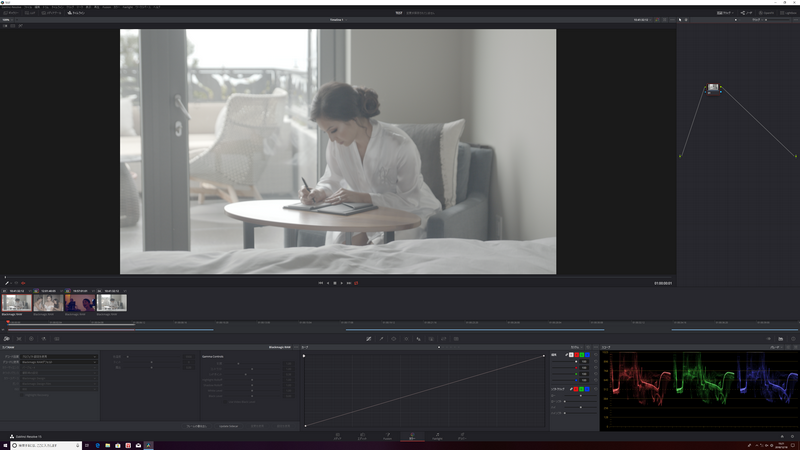Open the Sizing palette
Screen dimensions: 800x450
coord(443,339)
